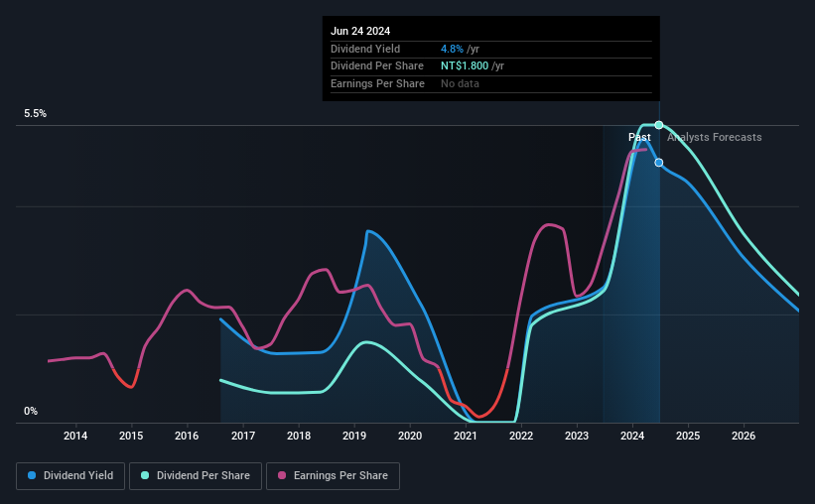Click the 2023 x-axis label
The height and width of the screenshot is (504, 815).
pyautogui.click(x=577, y=436)
